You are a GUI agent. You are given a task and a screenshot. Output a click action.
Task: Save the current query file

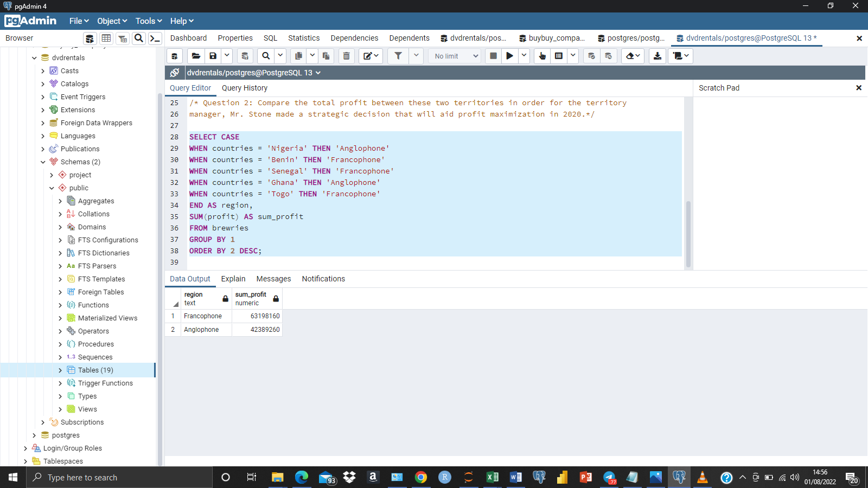point(213,56)
